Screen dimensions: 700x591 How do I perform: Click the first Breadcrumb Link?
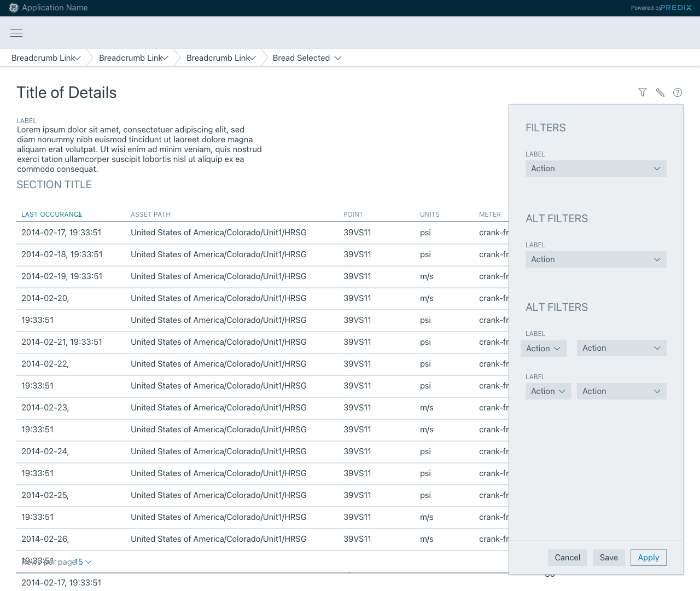coord(43,58)
